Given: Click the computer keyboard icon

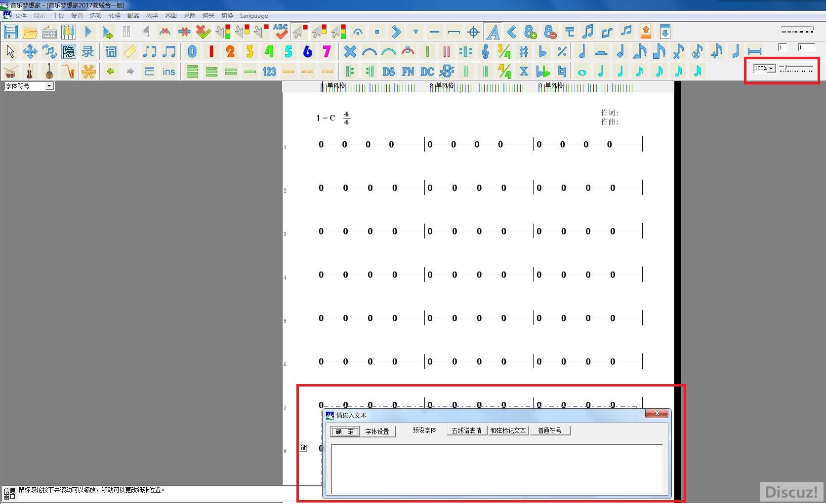Looking at the screenshot, I should 49,33.
